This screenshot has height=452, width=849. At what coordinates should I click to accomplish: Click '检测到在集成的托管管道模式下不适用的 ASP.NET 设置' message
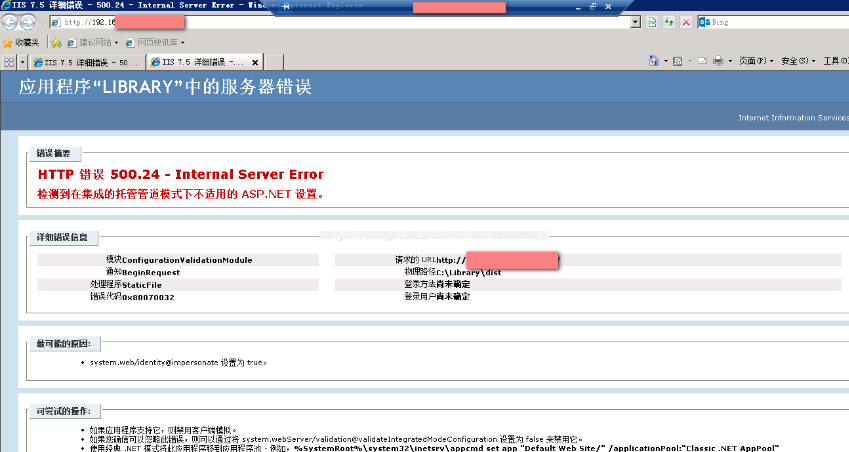(x=181, y=194)
